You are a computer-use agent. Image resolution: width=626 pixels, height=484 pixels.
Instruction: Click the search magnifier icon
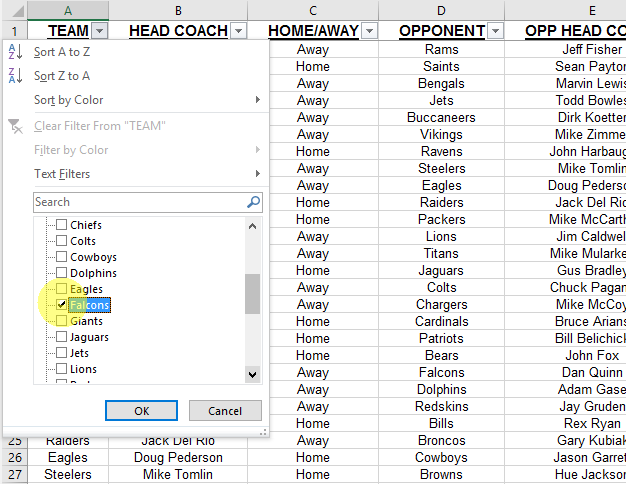point(254,202)
